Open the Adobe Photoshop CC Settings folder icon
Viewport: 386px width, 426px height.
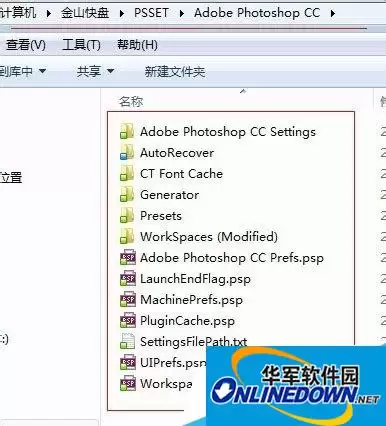(x=127, y=131)
